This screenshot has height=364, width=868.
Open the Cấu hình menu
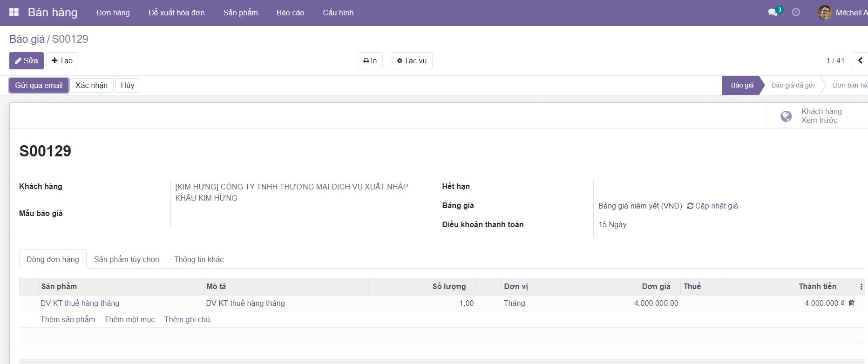(338, 13)
